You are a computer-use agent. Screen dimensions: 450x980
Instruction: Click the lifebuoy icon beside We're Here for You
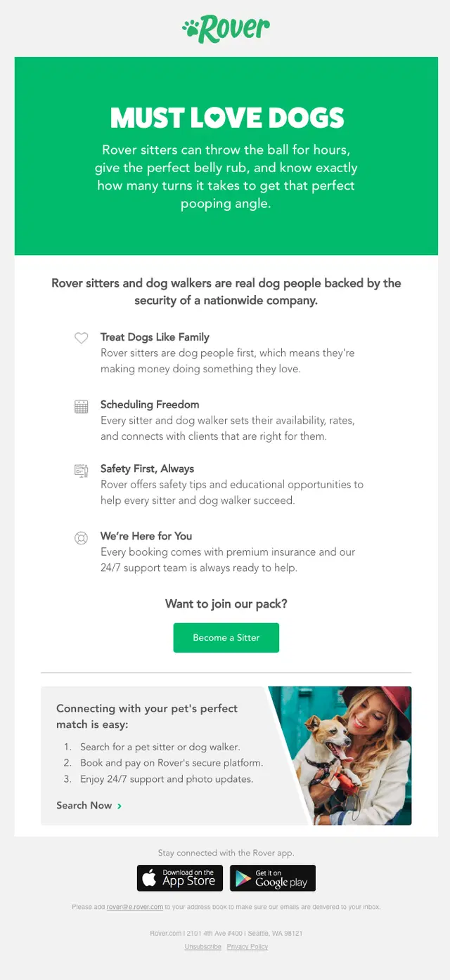[x=82, y=538]
